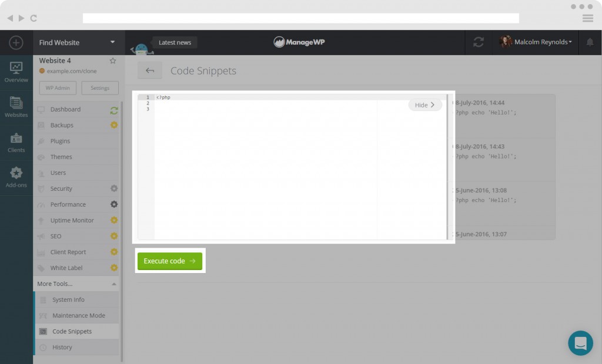Image resolution: width=602 pixels, height=364 pixels.
Task: Open the History menu item
Action: (x=63, y=347)
